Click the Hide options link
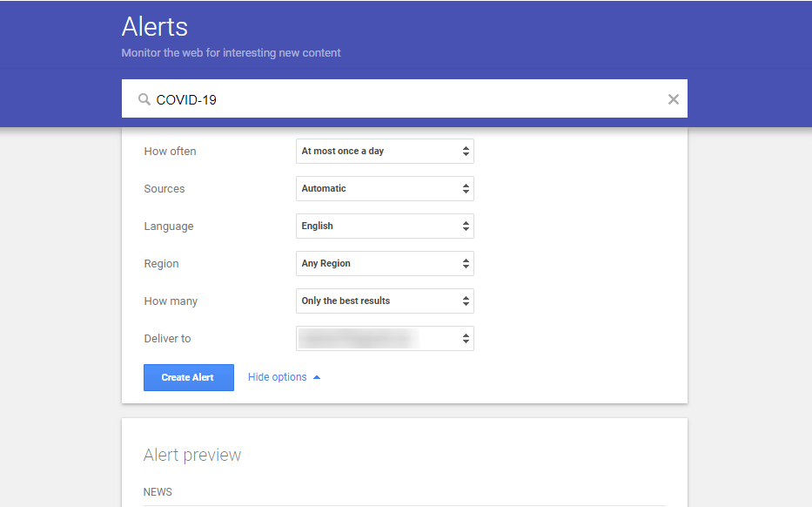The image size is (812, 507). 277,377
